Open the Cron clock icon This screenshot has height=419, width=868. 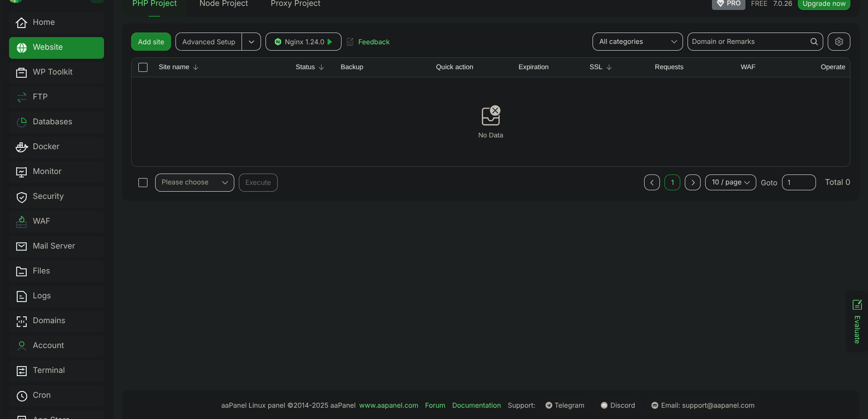[22, 395]
